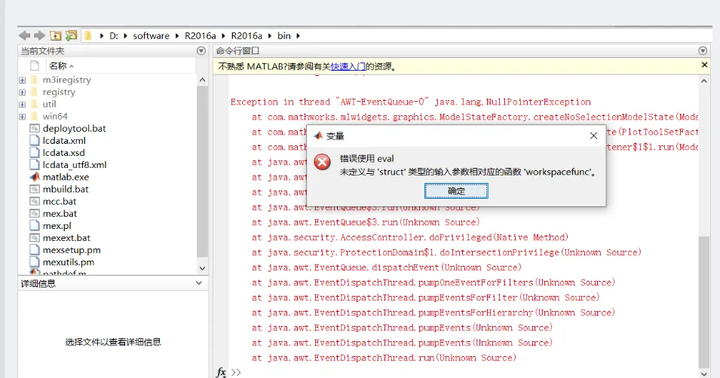Open the command window actions menu
The height and width of the screenshot is (378, 720).
point(703,51)
